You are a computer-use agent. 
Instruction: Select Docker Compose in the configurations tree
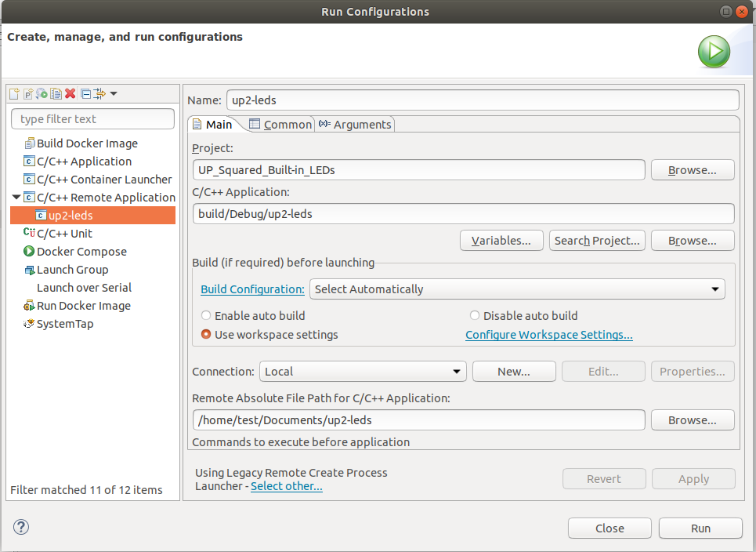click(81, 252)
